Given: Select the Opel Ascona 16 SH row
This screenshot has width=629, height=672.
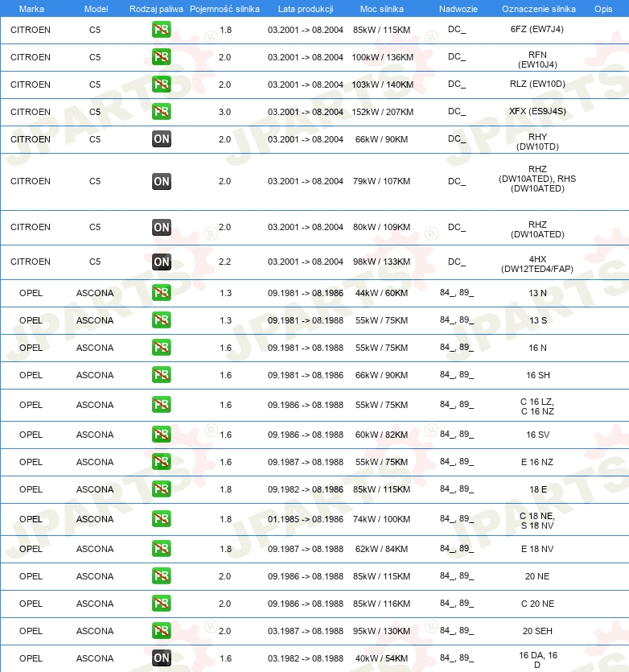Looking at the screenshot, I should [314, 375].
